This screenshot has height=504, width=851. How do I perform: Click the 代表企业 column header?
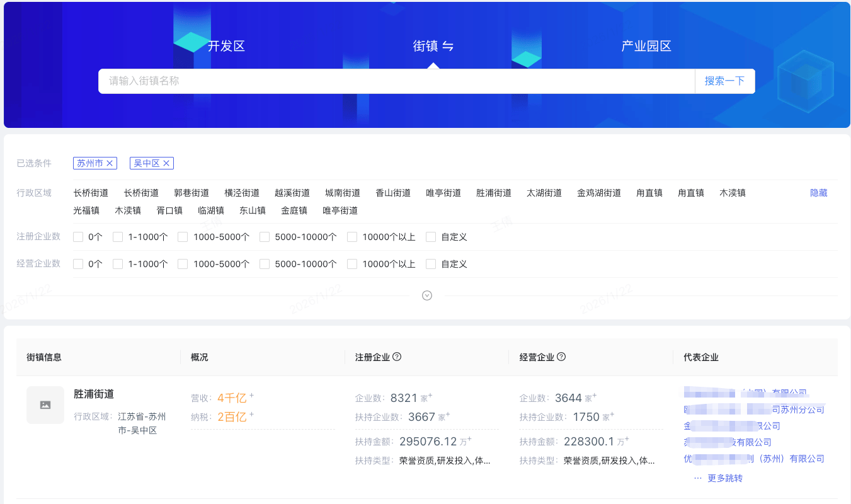point(701,357)
